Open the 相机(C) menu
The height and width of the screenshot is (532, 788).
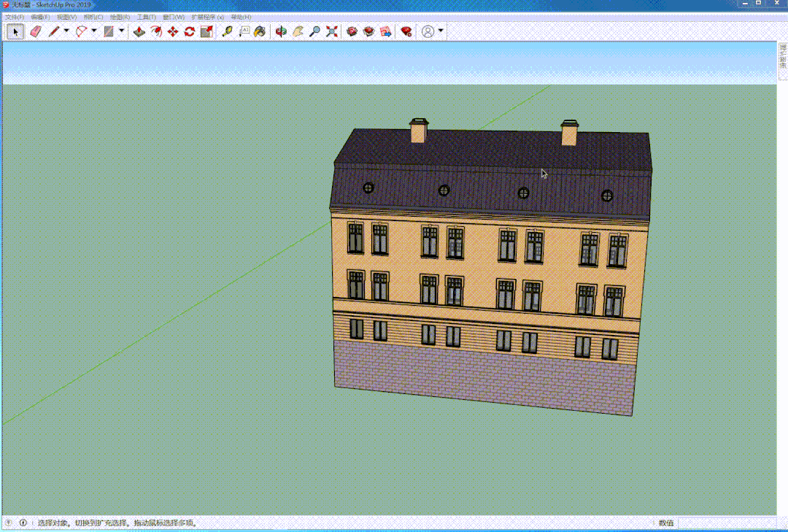(x=93, y=17)
